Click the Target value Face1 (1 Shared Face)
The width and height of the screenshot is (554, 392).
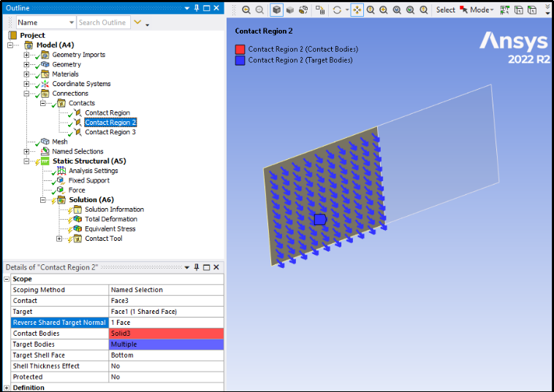pos(167,312)
